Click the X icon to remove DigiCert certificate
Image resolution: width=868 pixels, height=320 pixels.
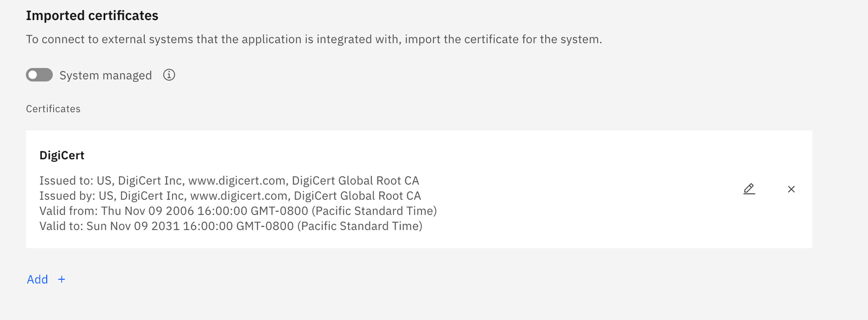tap(792, 189)
